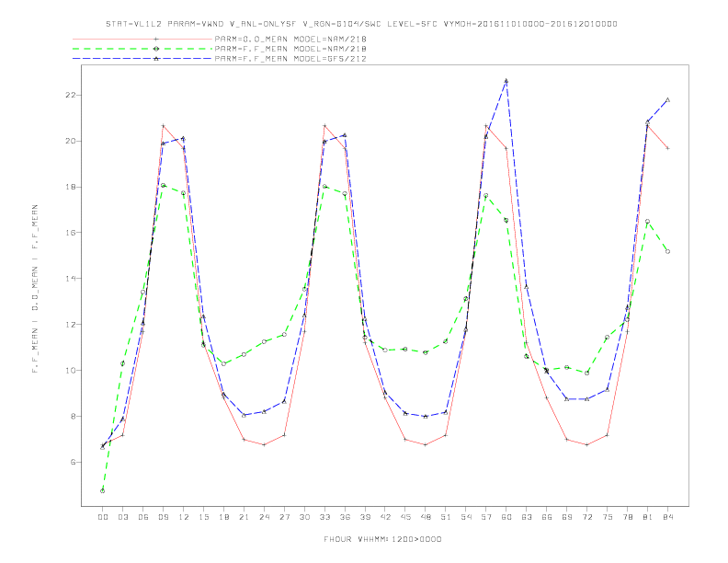Click x-axis tick label 00
The width and height of the screenshot is (728, 563).
click(103, 517)
